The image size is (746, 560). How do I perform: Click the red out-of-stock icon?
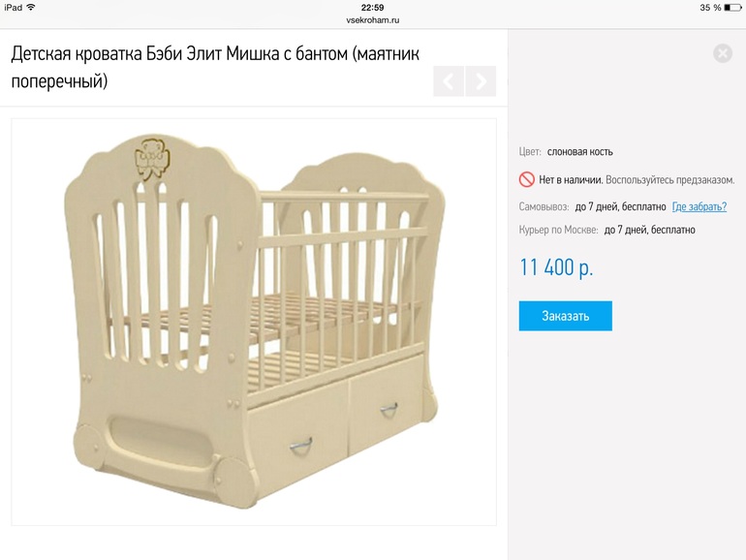click(527, 179)
